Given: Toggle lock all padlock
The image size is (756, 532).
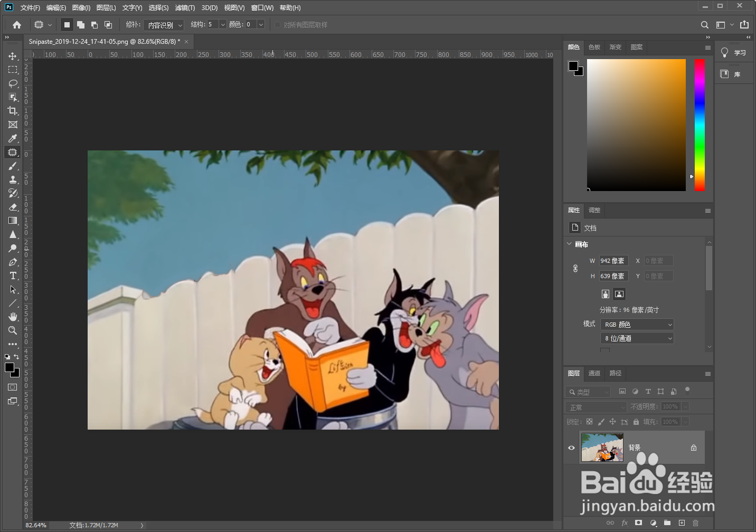Looking at the screenshot, I should [636, 422].
